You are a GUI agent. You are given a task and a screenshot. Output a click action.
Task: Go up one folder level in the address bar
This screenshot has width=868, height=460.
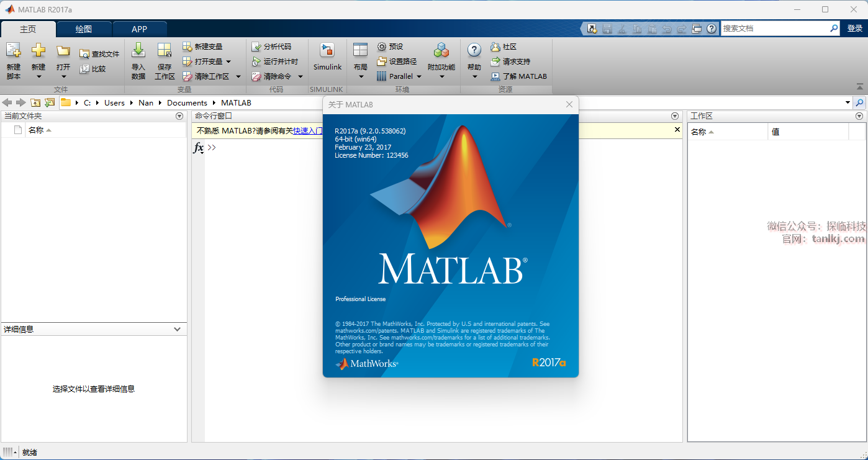point(35,102)
